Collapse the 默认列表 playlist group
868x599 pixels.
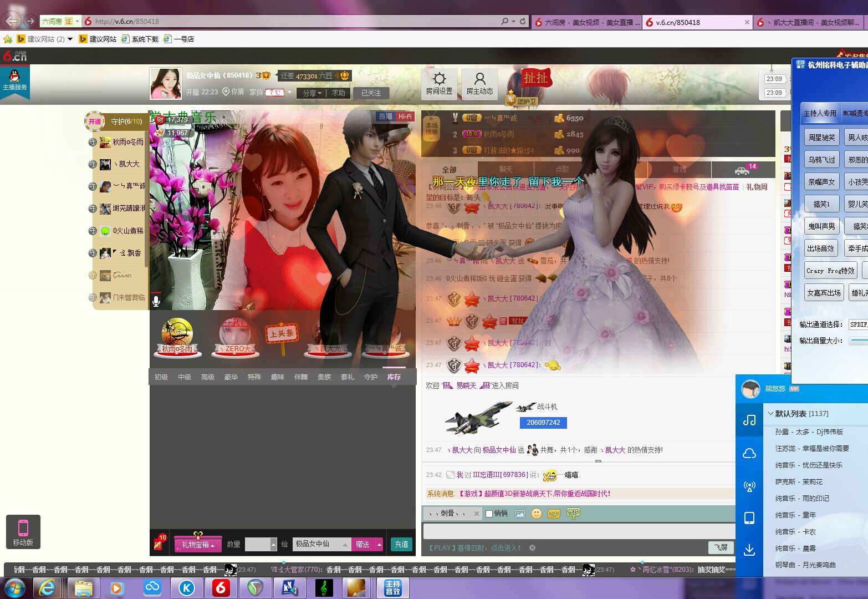[770, 414]
